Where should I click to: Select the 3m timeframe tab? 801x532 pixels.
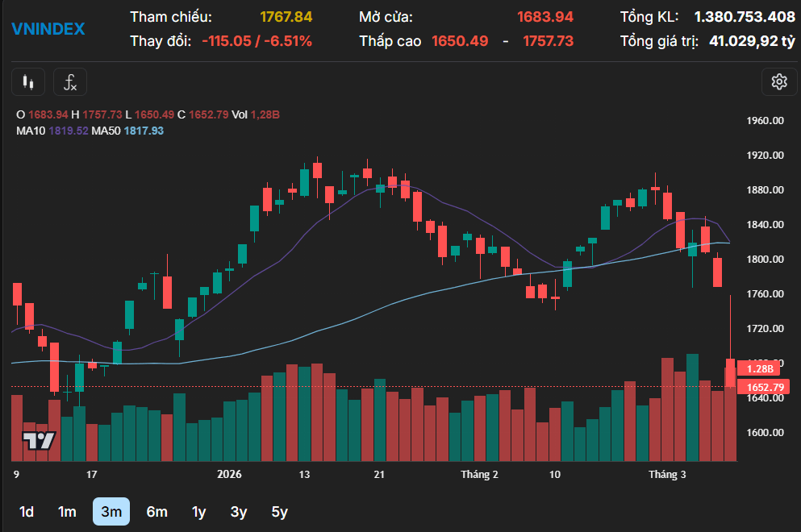point(111,512)
